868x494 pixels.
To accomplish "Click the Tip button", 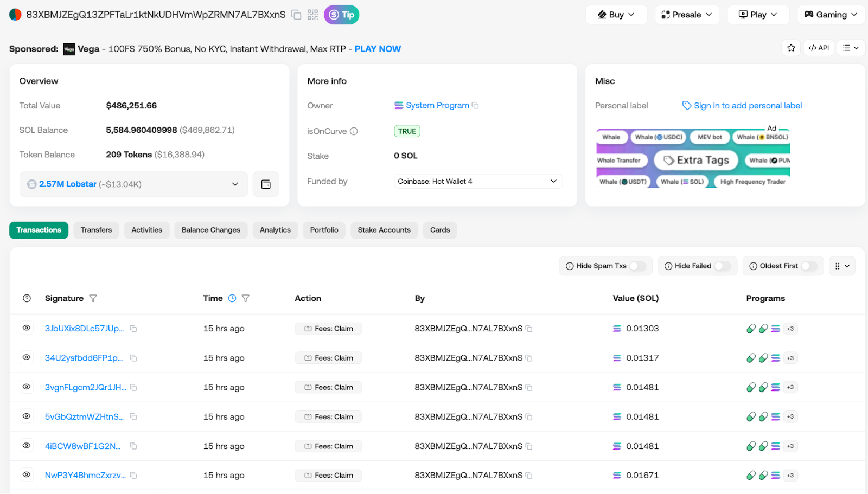I will [x=341, y=15].
